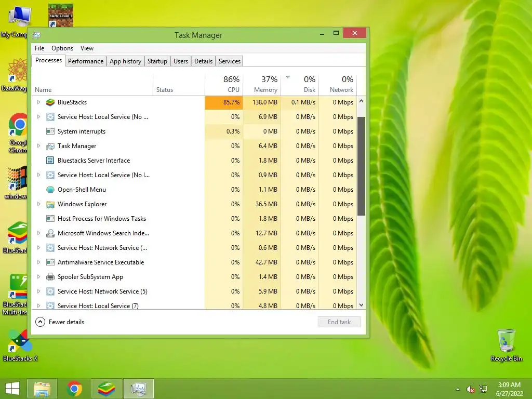Click the Task Manager process row icon
This screenshot has height=399, width=532.
point(50,146)
